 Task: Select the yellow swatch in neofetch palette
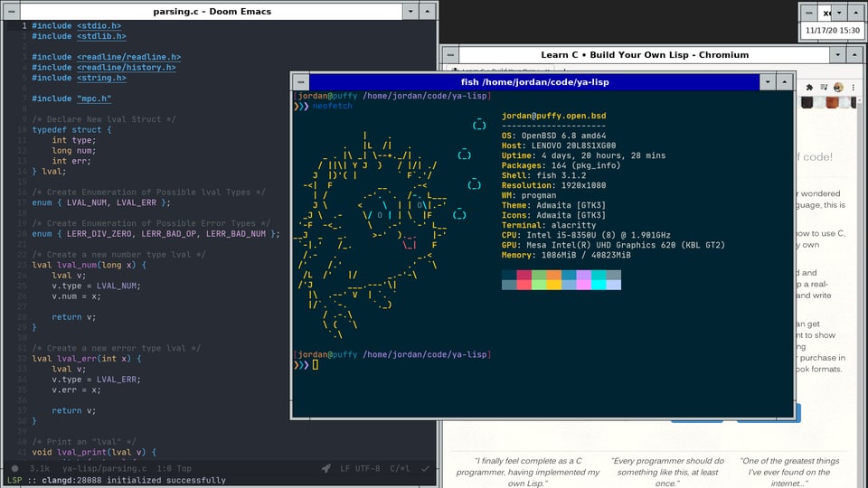553,285
